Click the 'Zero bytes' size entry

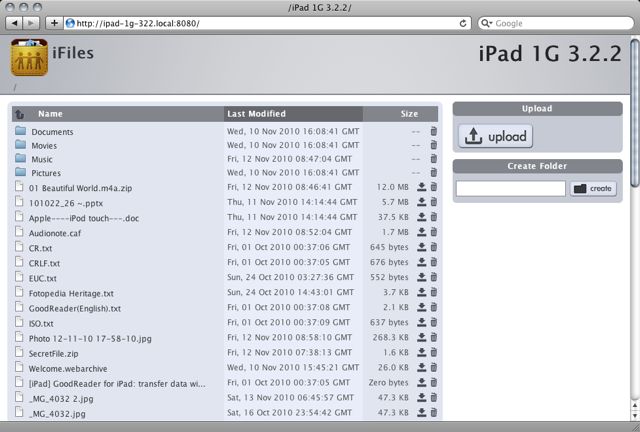click(388, 383)
